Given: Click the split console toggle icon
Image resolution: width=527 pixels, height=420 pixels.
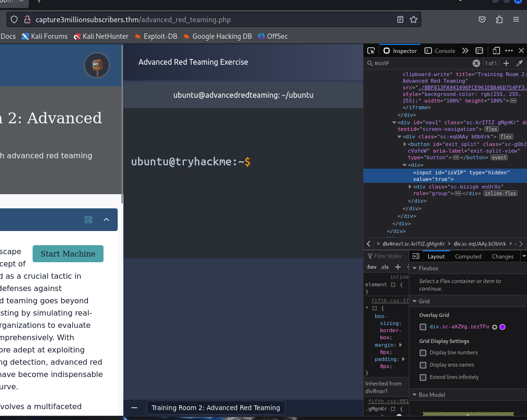Looking at the screenshot, I should [x=479, y=51].
